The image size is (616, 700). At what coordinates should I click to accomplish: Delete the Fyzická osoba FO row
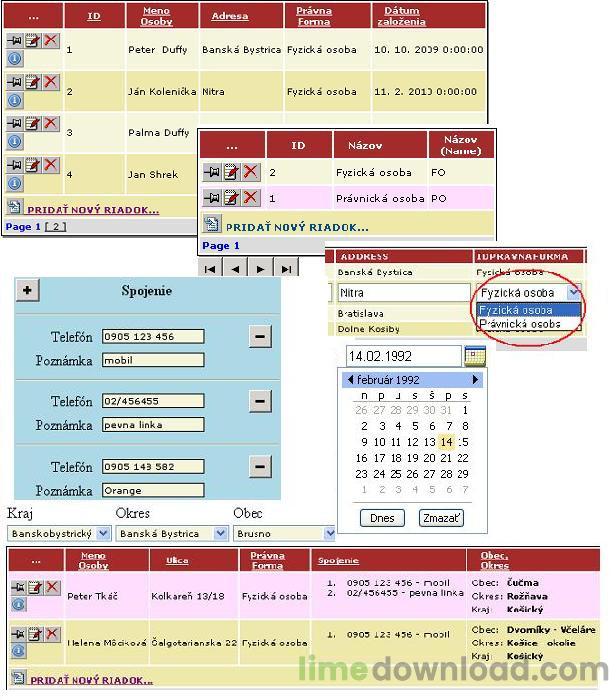coord(251,172)
